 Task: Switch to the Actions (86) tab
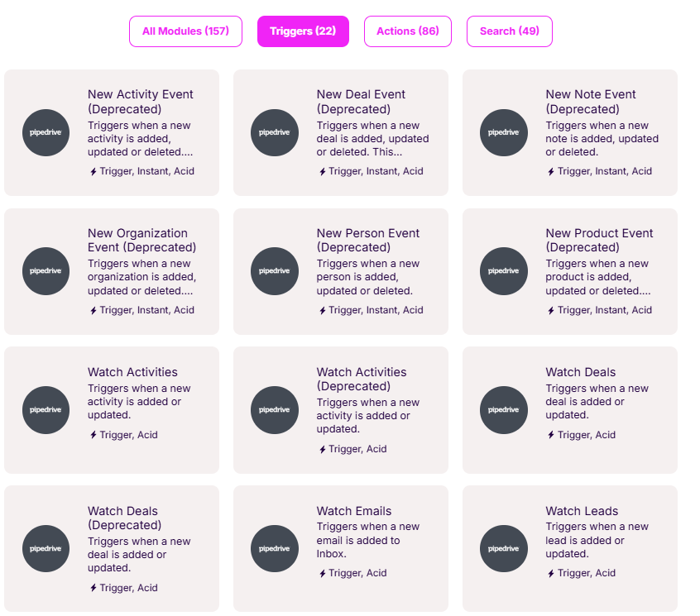(407, 31)
